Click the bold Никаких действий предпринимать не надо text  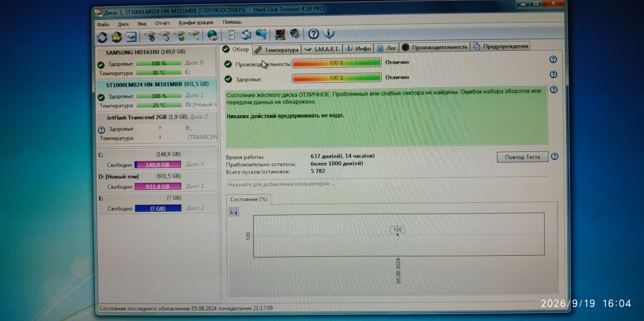(286, 116)
